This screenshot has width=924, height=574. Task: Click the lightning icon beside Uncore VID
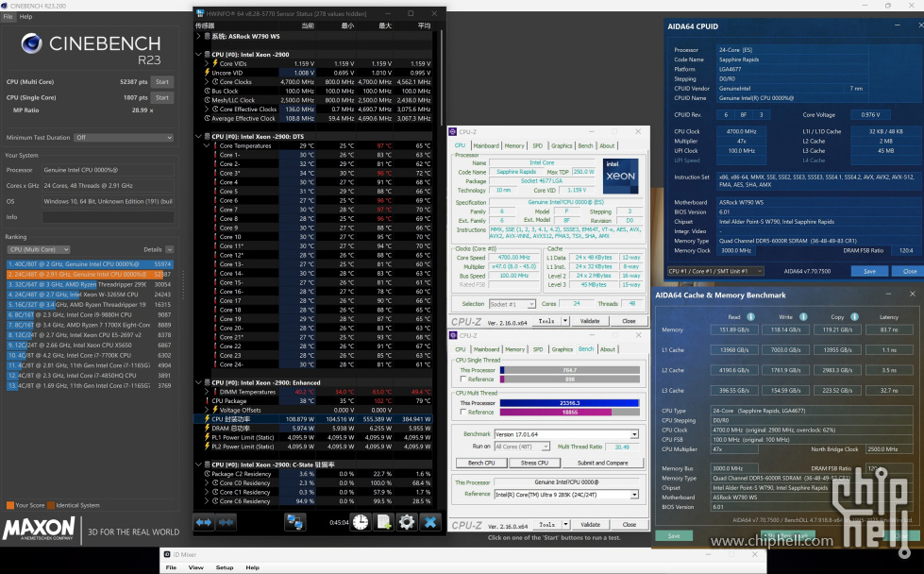coord(208,73)
